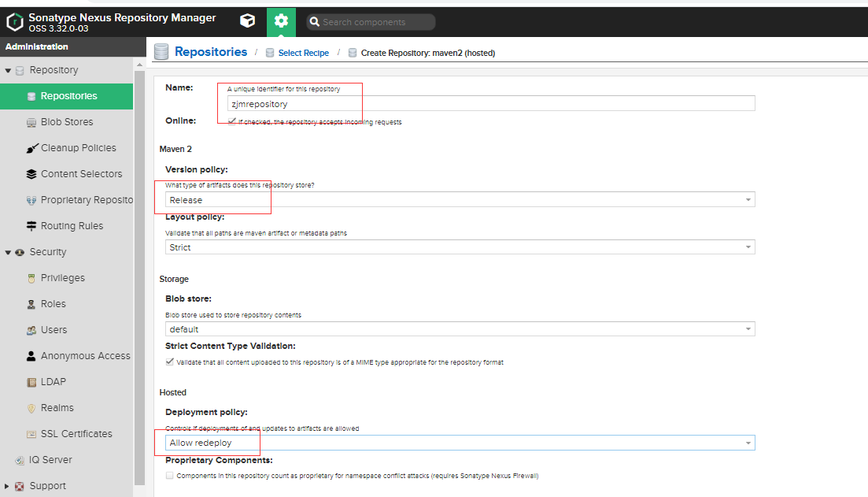
Task: Click the Sonatype Nexus logo icon
Action: pyautogui.click(x=14, y=22)
